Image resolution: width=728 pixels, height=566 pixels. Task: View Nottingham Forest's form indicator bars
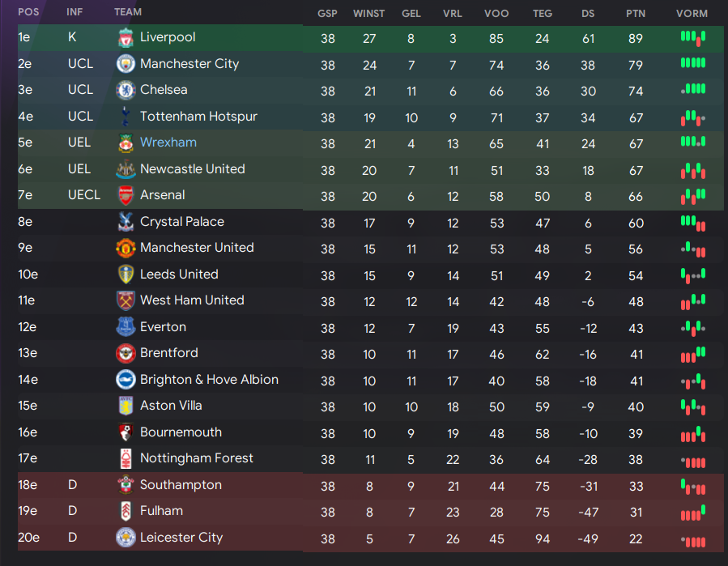click(x=692, y=462)
